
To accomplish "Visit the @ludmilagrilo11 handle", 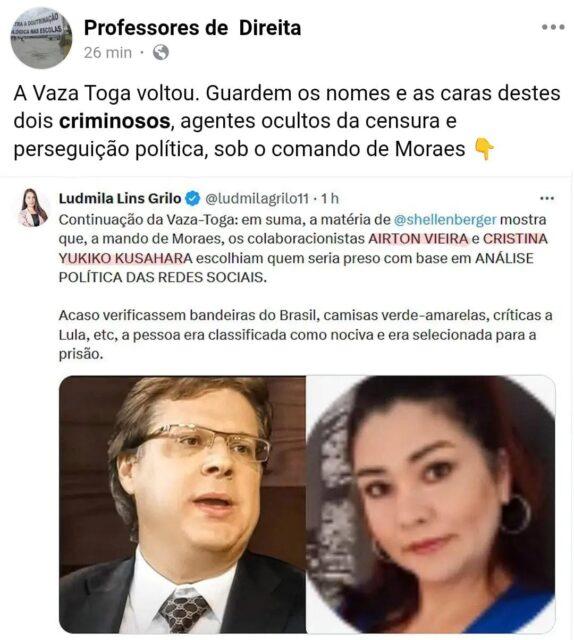I will point(257,199).
